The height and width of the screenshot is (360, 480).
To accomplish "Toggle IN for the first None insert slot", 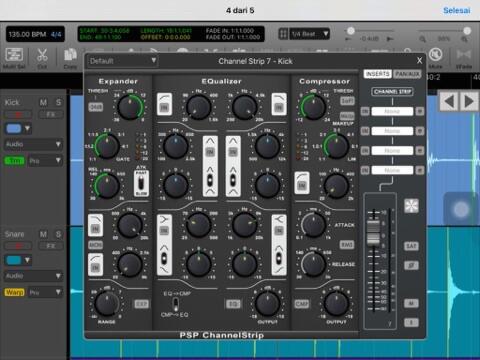I will pyautogui.click(x=365, y=111).
